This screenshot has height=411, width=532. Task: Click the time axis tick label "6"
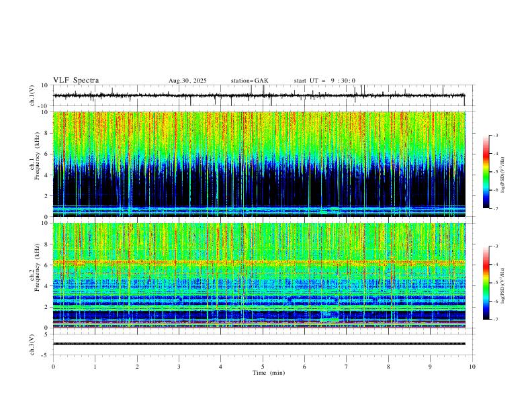[x=304, y=367]
